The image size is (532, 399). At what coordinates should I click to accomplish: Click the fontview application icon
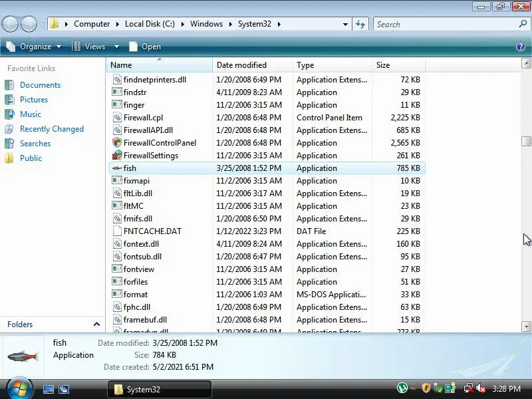[117, 269]
